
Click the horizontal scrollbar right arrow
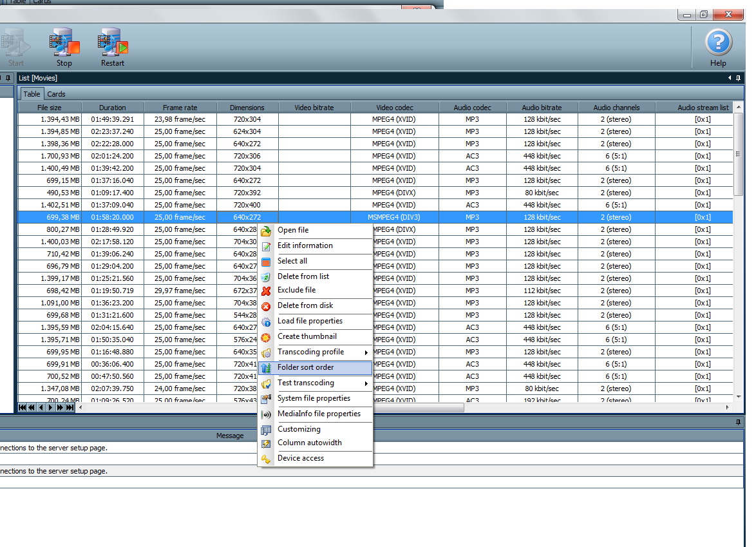coord(728,408)
